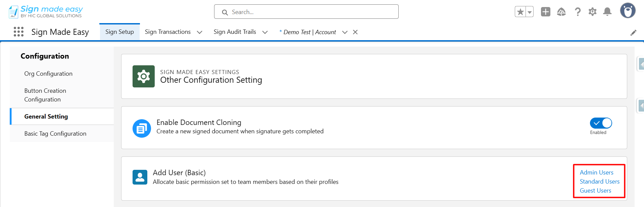Open the Demo Test tab chevron menu
644x207 pixels.
point(345,32)
